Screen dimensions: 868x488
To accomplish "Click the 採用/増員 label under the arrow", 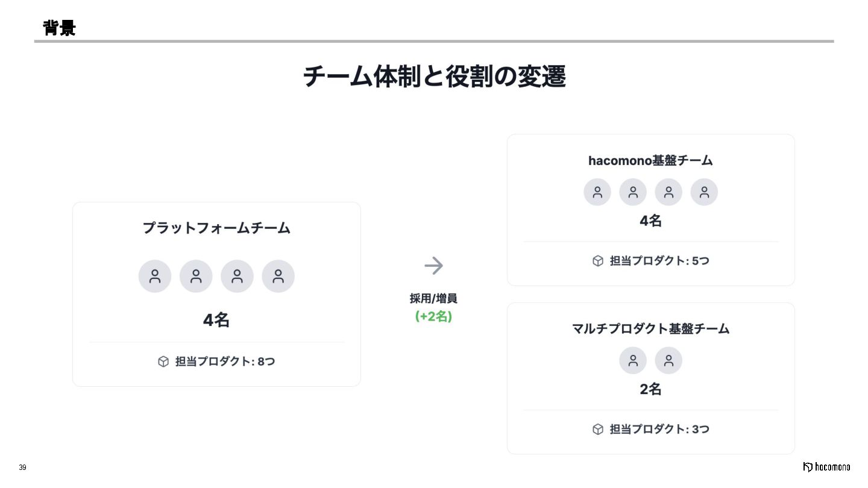I will coord(433,298).
